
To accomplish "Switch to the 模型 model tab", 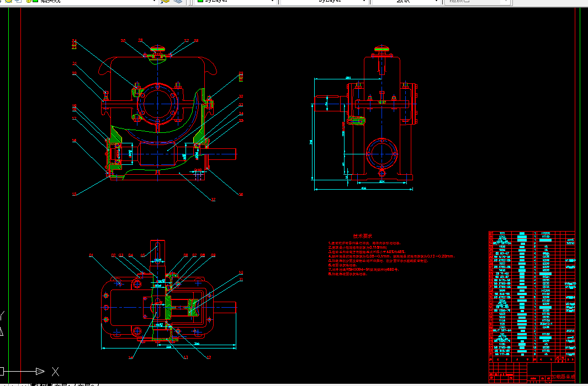I will tap(41, 384).
